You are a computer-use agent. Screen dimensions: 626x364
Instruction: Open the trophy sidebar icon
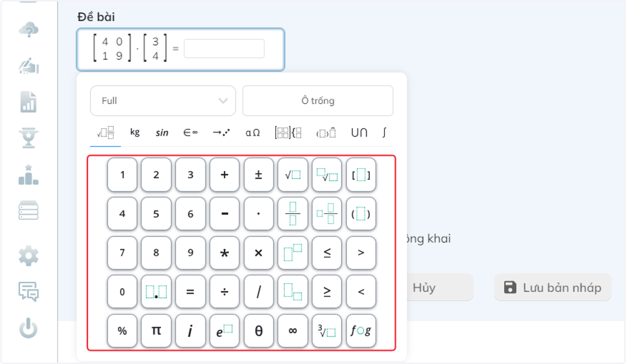tap(29, 137)
